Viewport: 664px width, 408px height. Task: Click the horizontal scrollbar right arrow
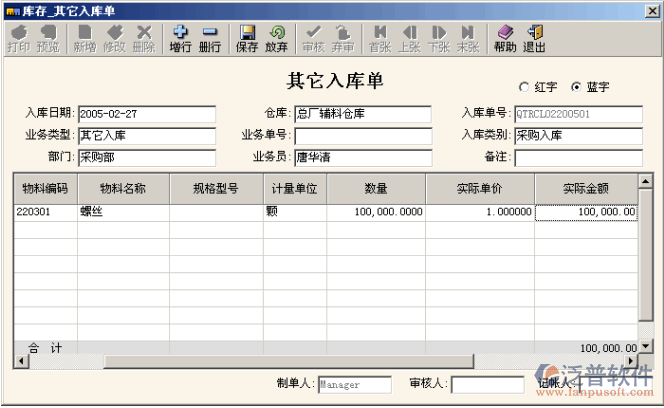pos(631,361)
